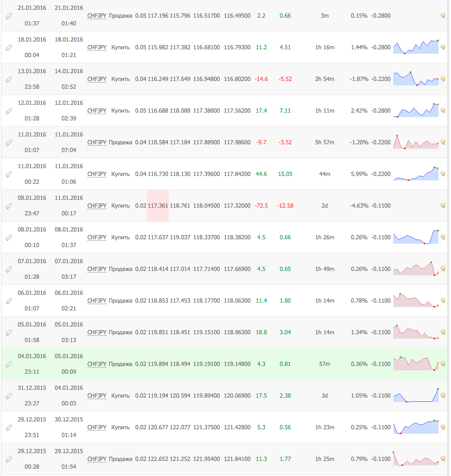This screenshot has height=476, width=451.
Task: Select the pips value -9.7
Action: coord(261,142)
